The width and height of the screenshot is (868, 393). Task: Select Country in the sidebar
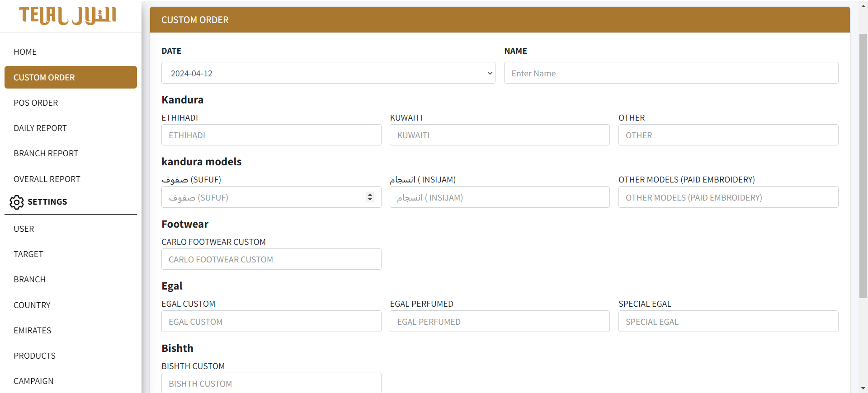(x=32, y=305)
